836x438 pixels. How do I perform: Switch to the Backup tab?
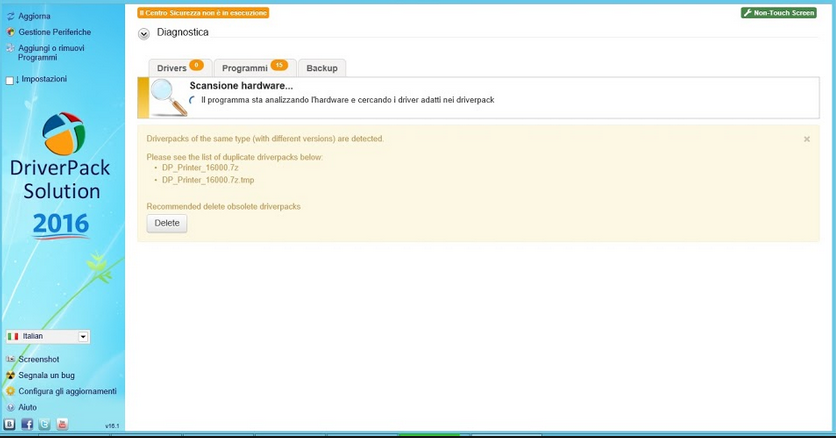[x=322, y=68]
